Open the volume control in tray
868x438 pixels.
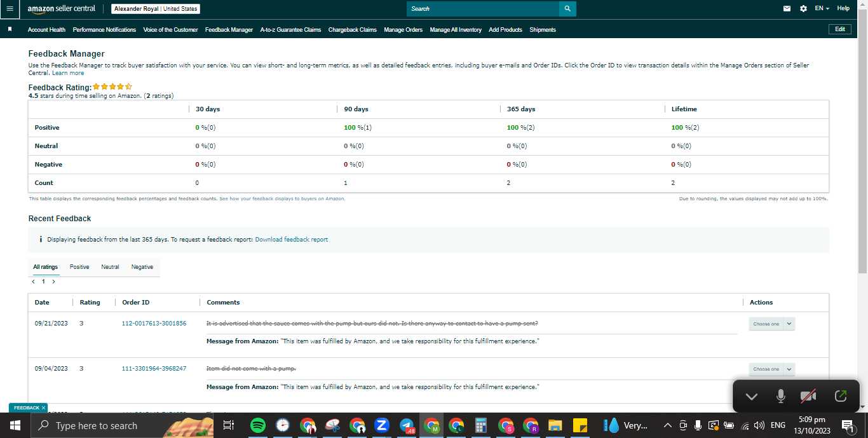759,425
